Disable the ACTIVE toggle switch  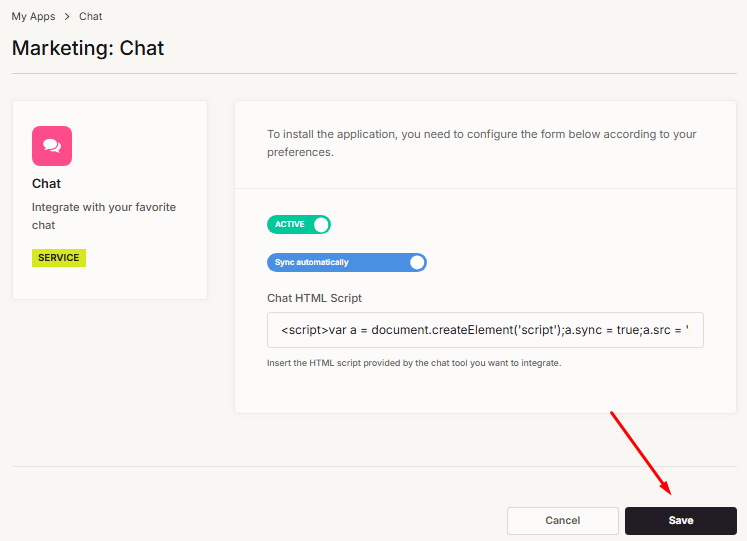tap(298, 225)
